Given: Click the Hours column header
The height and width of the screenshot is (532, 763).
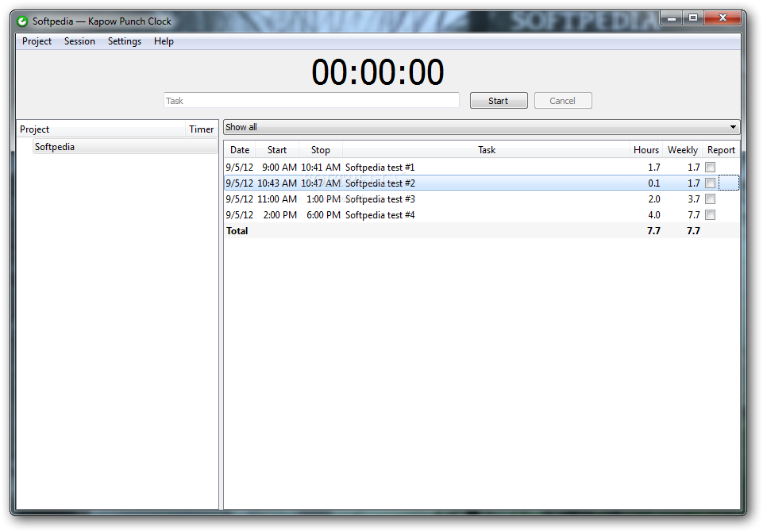Looking at the screenshot, I should click(x=645, y=150).
